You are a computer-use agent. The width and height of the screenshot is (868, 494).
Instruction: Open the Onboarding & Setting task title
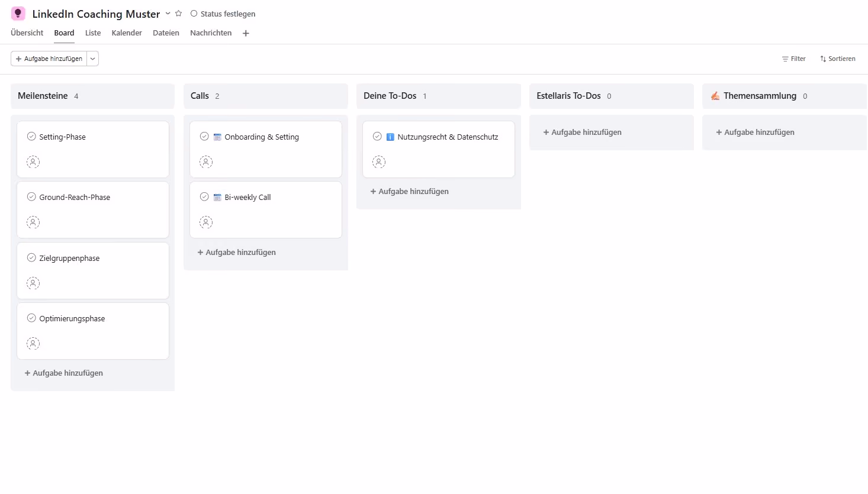262,137
